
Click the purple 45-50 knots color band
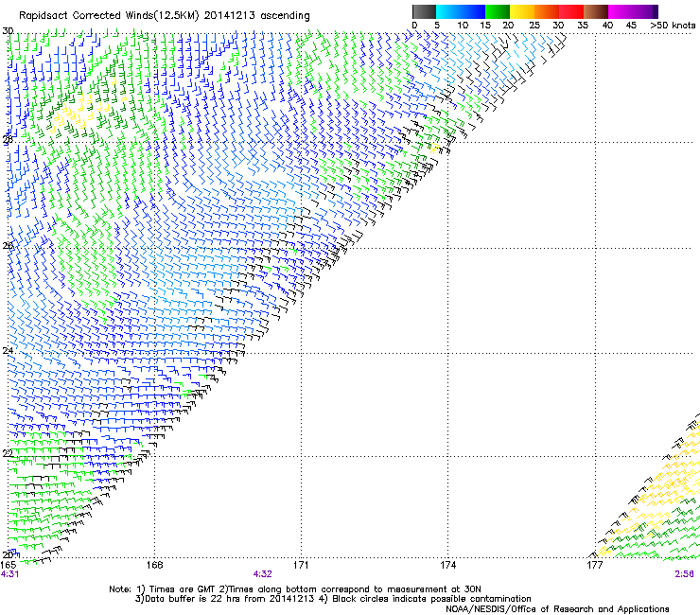tap(645, 11)
